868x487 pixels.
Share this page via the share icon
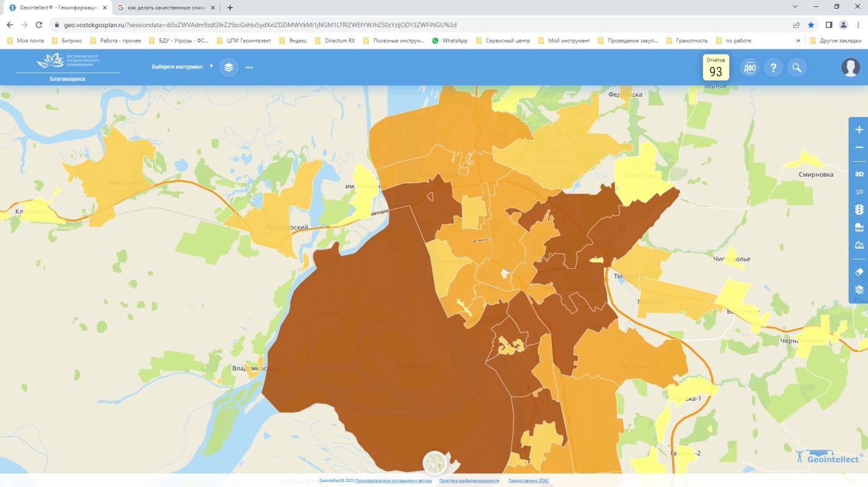796,25
